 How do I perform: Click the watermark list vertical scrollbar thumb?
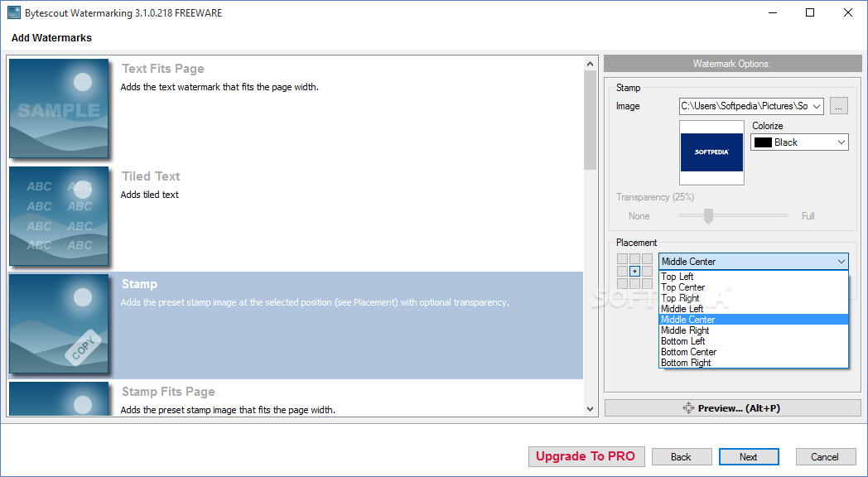(x=590, y=120)
